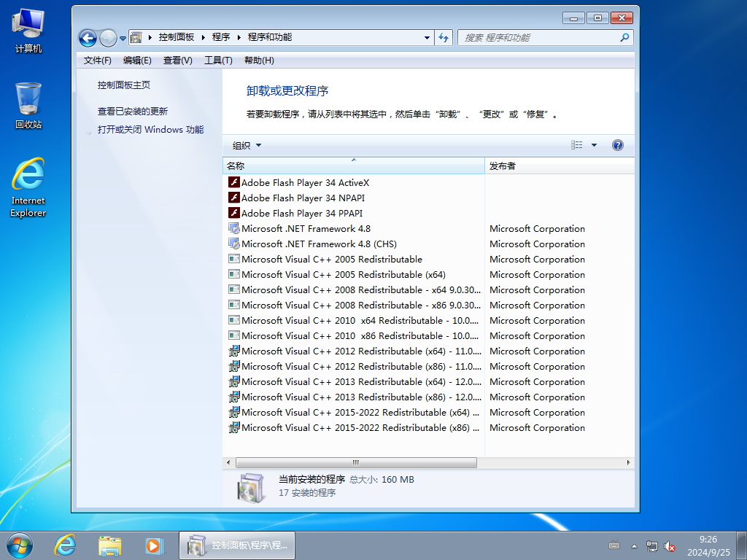Open the Windows Explorer taskbar folder icon

click(x=110, y=545)
